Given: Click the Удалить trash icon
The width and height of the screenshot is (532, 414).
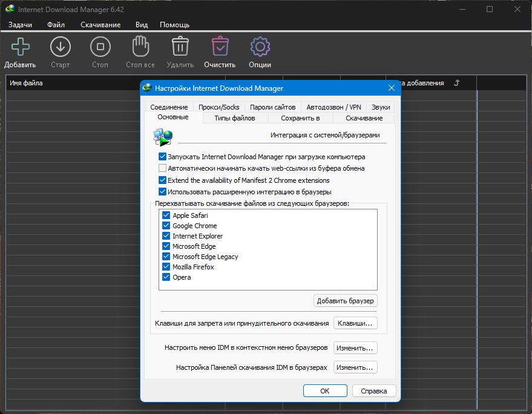Looking at the screenshot, I should pyautogui.click(x=180, y=46).
